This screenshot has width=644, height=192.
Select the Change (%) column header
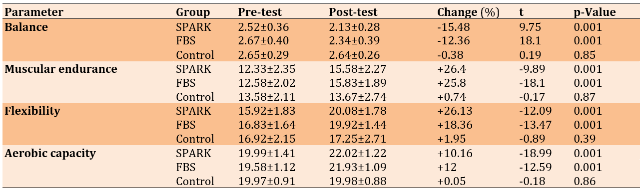pyautogui.click(x=468, y=12)
